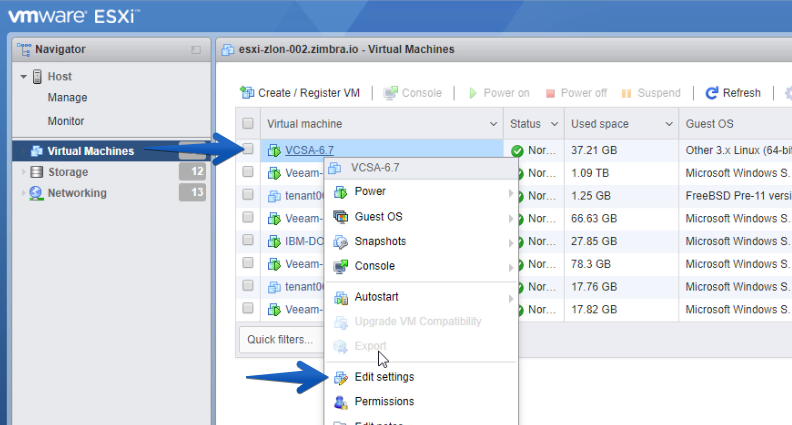The width and height of the screenshot is (792, 425).
Task: Click the VCSA-6.7 VM icon in table
Action: pos(274,151)
